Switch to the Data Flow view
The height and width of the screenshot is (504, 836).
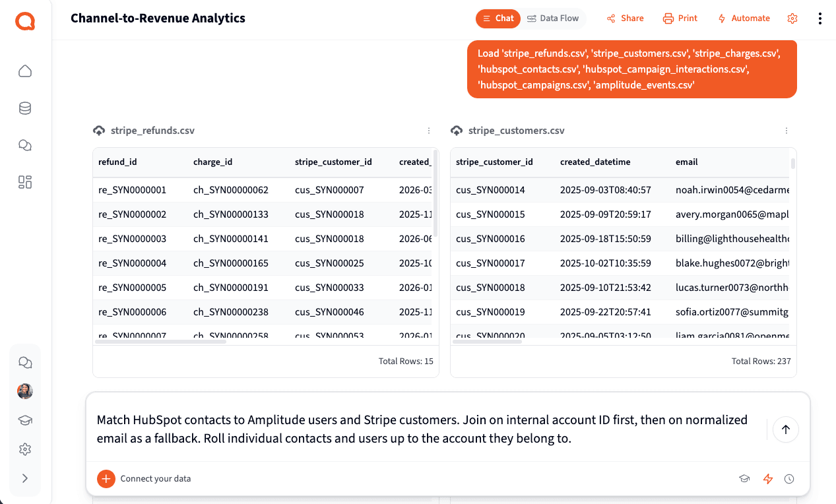(553, 18)
